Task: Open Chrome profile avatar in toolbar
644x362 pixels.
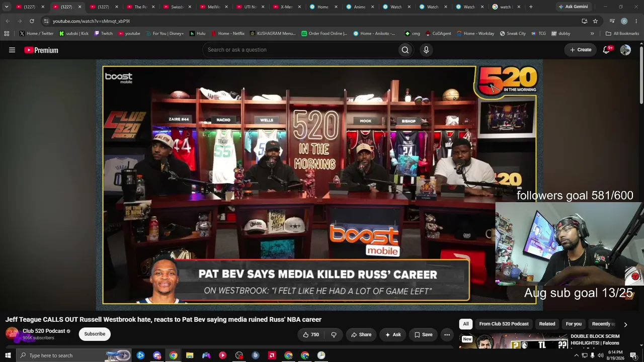Action: point(624,21)
